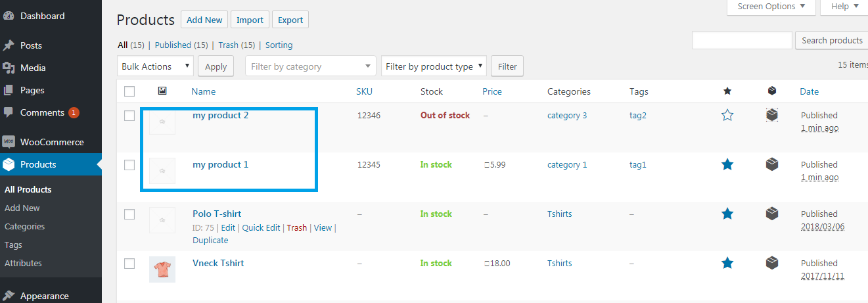The image size is (868, 303).
Task: Click the featured star column header
Action: coord(727,91)
